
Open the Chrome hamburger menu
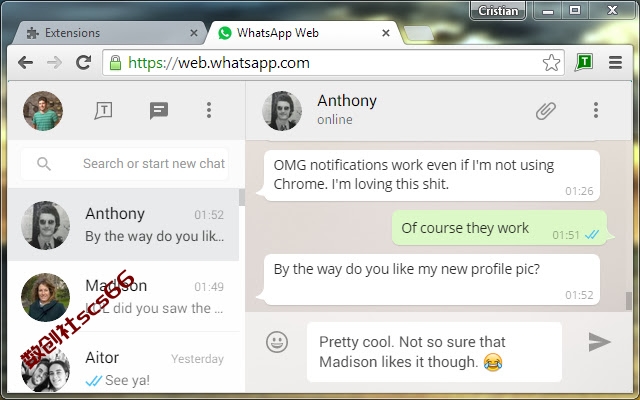tap(615, 62)
